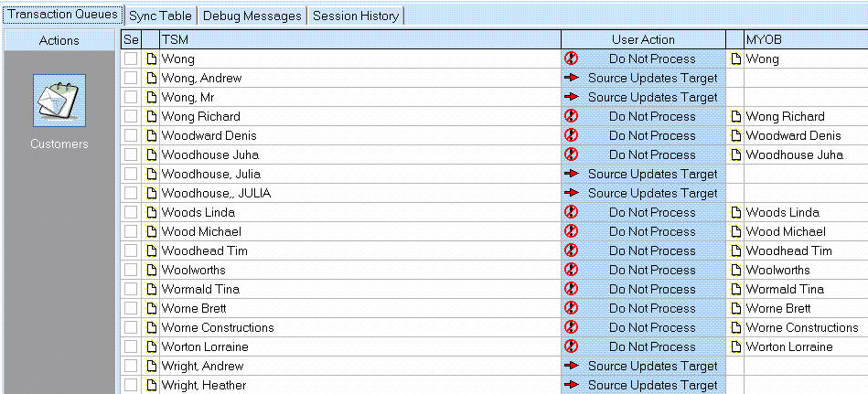Change the Source Updates Target action for Wright, Andrew

coord(652,367)
